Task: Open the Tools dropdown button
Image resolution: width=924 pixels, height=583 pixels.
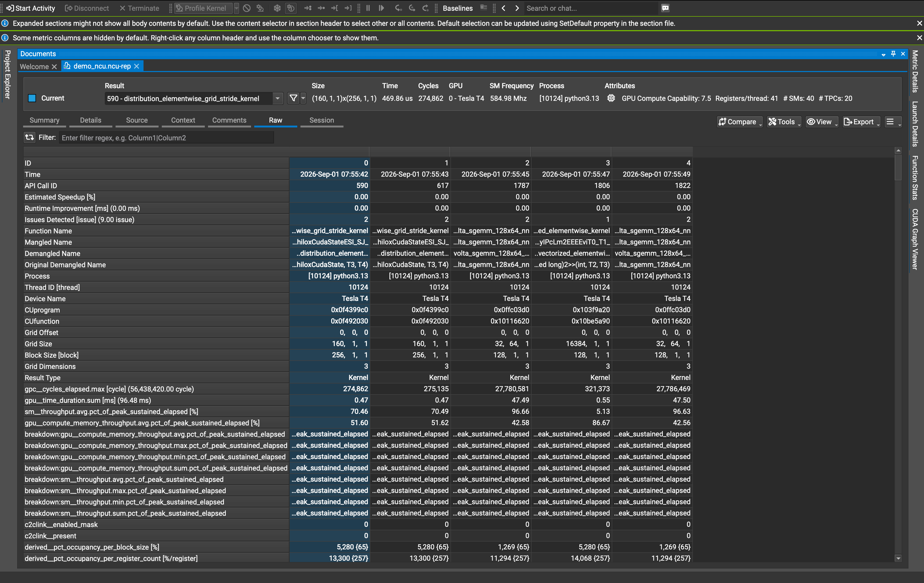Action: click(x=784, y=122)
